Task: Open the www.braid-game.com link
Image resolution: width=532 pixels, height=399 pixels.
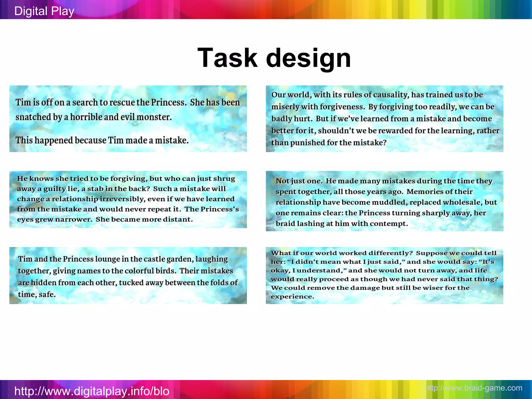Action: point(473,388)
